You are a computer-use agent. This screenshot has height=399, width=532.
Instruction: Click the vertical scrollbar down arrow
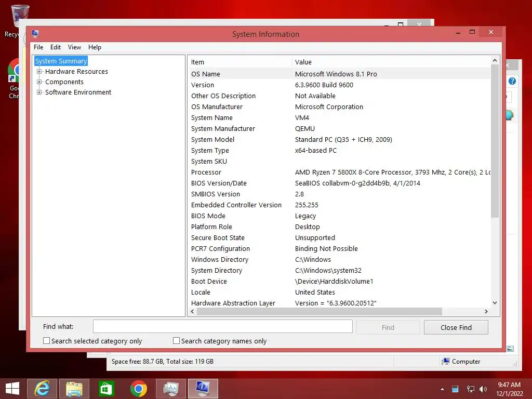495,303
